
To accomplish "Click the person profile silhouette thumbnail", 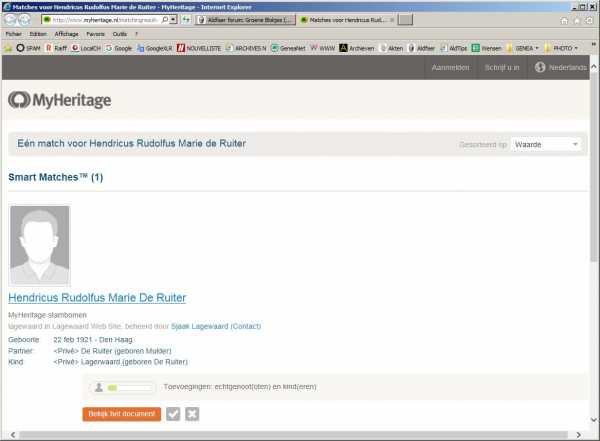I will point(39,245).
